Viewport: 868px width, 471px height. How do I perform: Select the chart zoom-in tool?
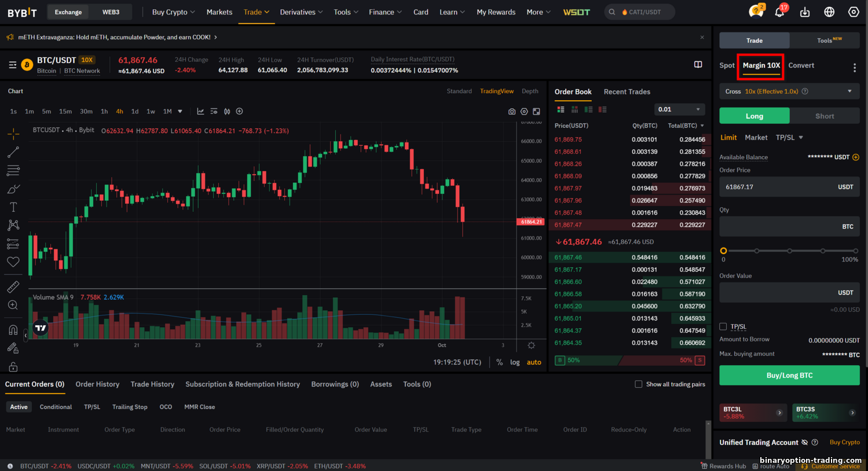pyautogui.click(x=13, y=305)
